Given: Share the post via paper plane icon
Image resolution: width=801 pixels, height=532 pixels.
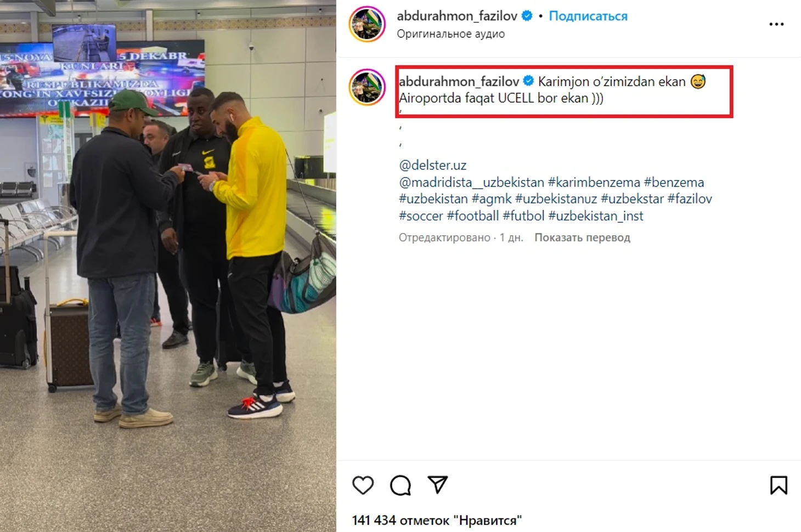Looking at the screenshot, I should click(438, 484).
